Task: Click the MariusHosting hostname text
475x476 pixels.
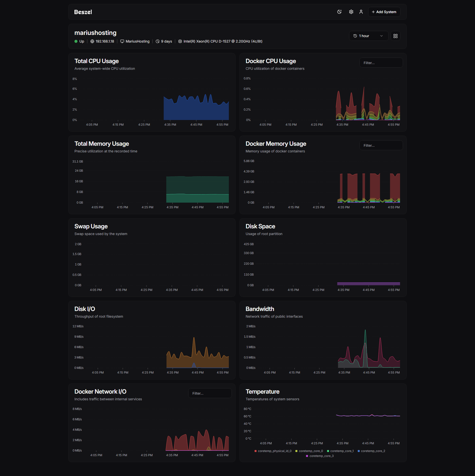Action: click(138, 41)
